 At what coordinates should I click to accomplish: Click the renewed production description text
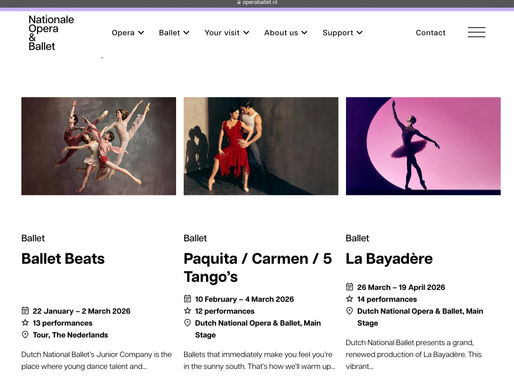(414, 354)
